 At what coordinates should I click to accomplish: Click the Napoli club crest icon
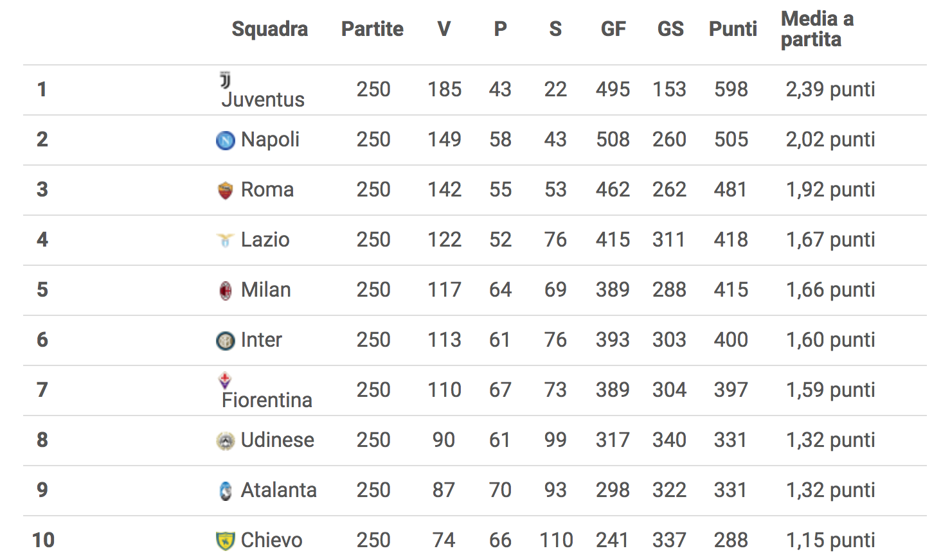coord(225,140)
